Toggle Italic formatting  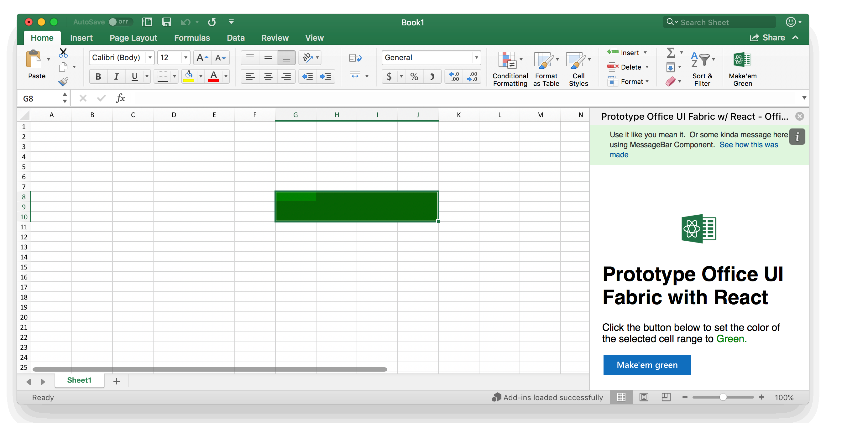[116, 76]
